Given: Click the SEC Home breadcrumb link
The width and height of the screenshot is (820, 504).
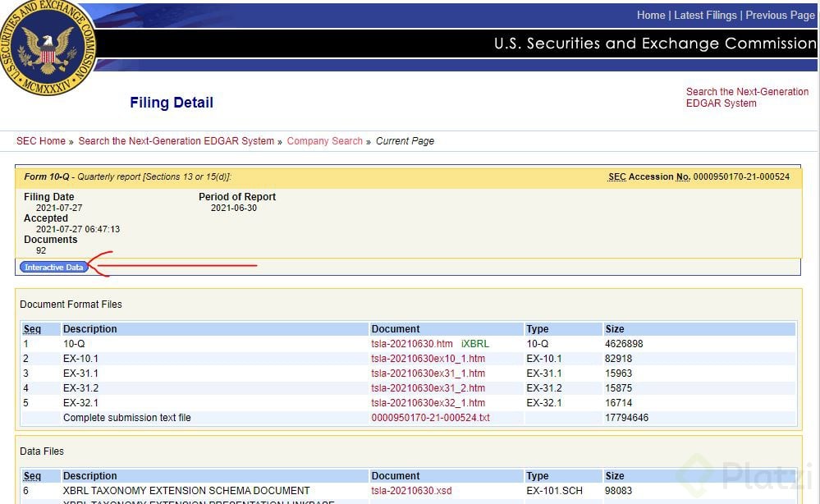Looking at the screenshot, I should pyautogui.click(x=41, y=141).
